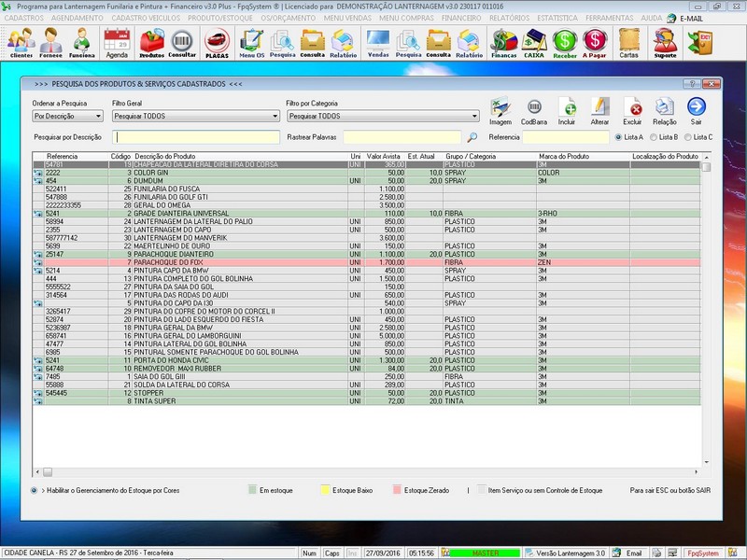Open the Clientes toolbar icon

(x=21, y=41)
